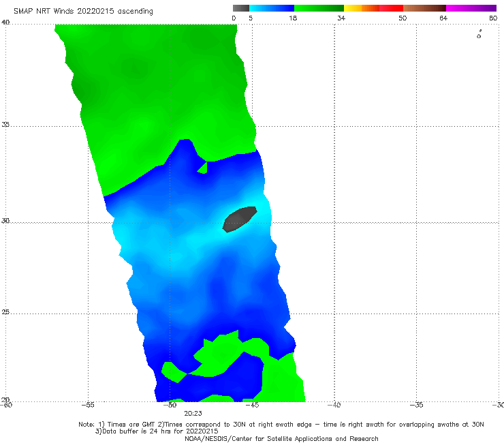Click the longitude label -35
The image size is (504, 443).
pos(417,405)
